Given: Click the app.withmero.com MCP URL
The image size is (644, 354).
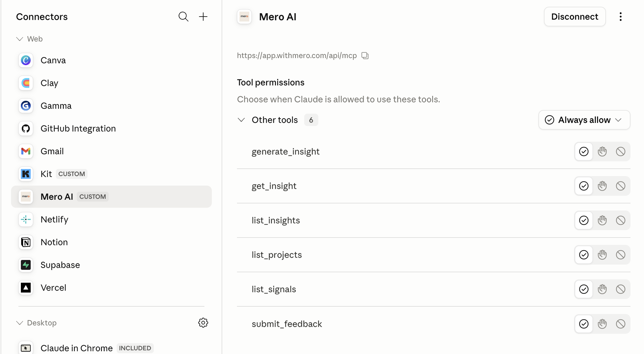Looking at the screenshot, I should tap(297, 56).
